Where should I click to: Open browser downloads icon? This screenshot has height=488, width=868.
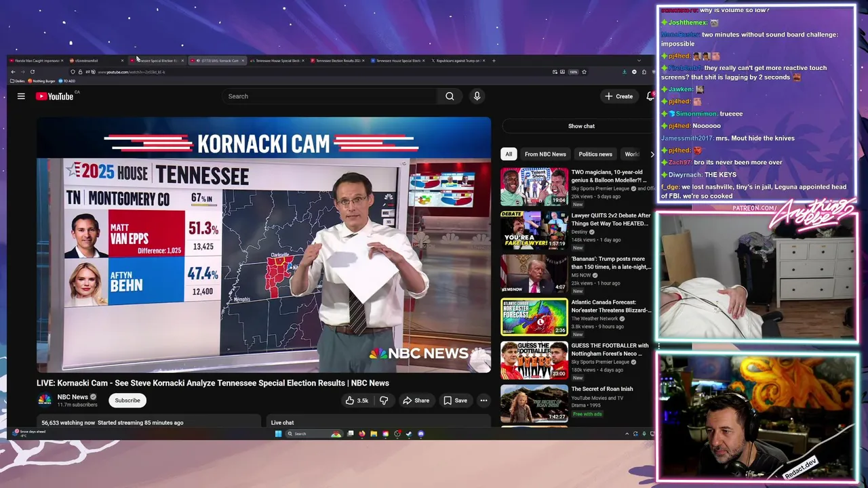tap(625, 72)
